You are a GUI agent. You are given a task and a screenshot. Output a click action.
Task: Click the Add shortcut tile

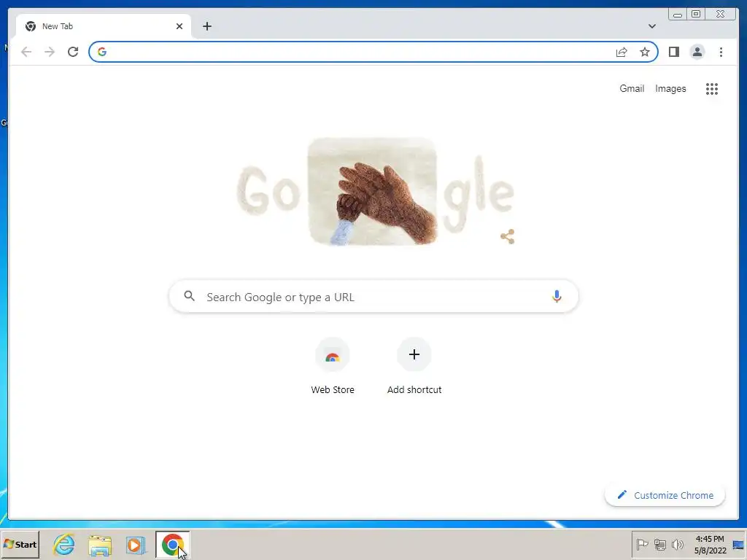[414, 366]
